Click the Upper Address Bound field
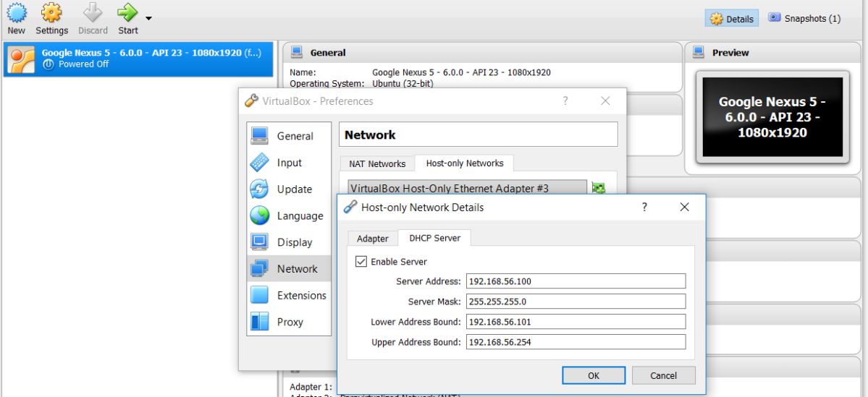 (576, 342)
